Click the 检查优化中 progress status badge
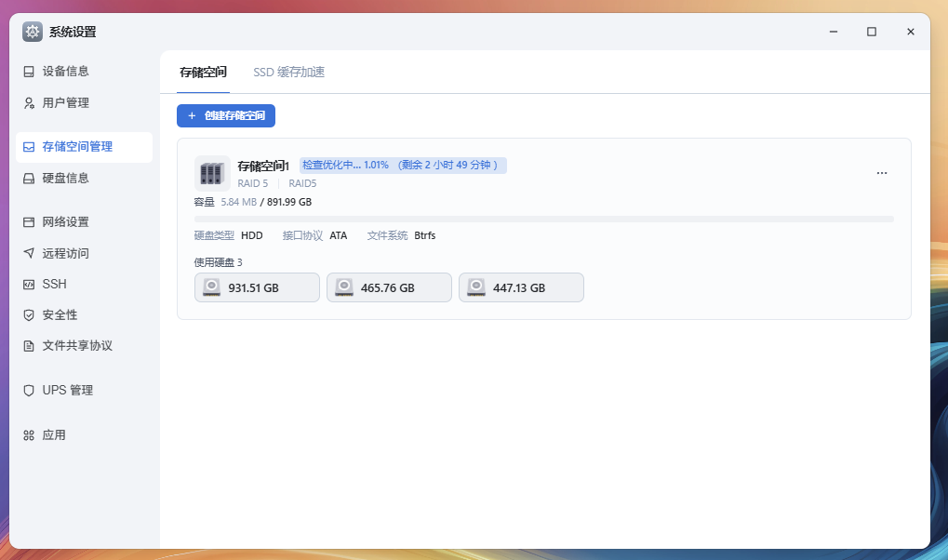 [403, 166]
